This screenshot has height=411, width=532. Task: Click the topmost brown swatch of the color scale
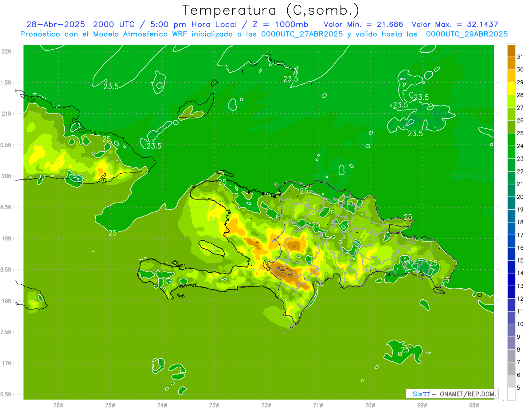coord(511,51)
